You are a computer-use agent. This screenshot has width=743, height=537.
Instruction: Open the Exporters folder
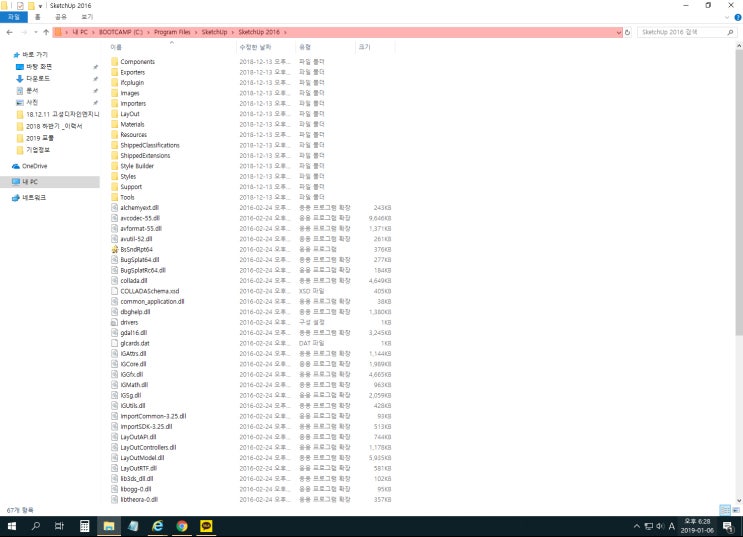pyautogui.click(x=133, y=72)
